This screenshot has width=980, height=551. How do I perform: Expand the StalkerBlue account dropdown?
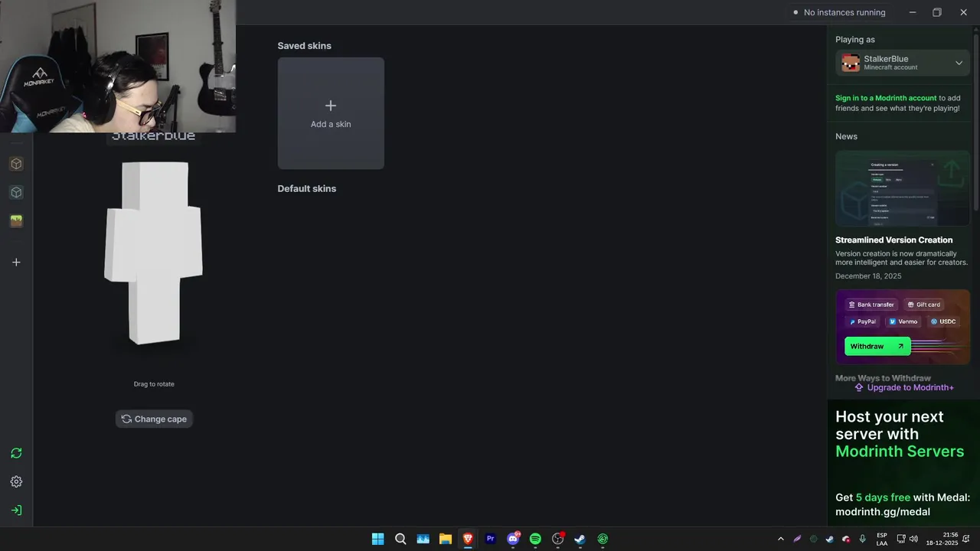(959, 63)
